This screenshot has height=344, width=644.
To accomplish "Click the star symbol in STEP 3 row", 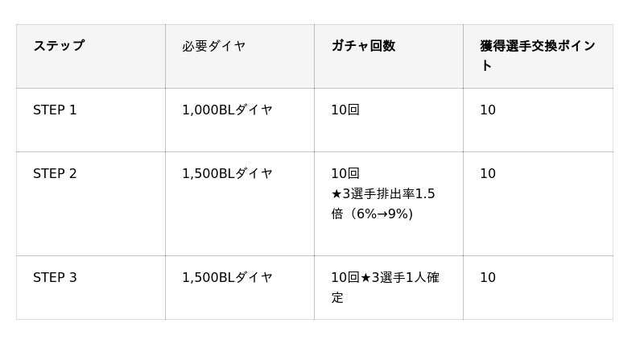I will pos(365,278).
